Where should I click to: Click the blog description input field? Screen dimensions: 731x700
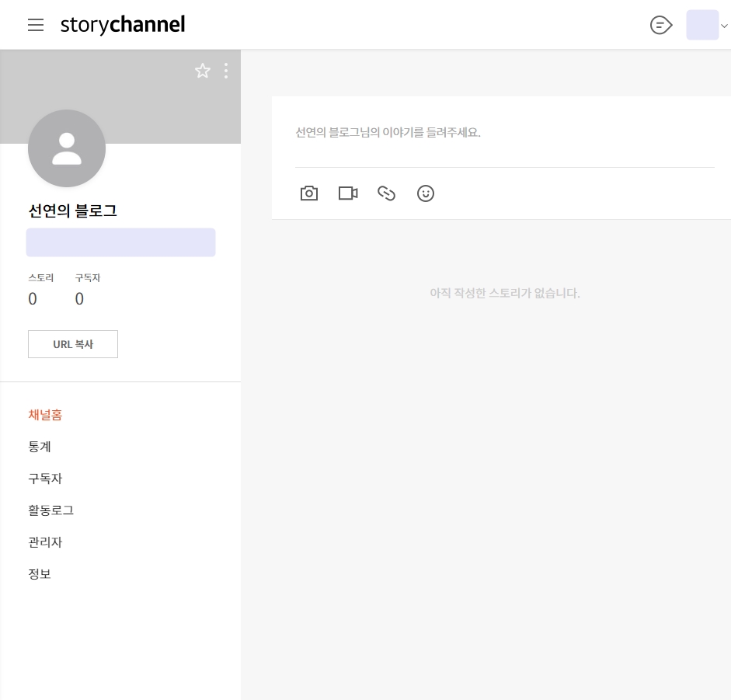point(120,242)
